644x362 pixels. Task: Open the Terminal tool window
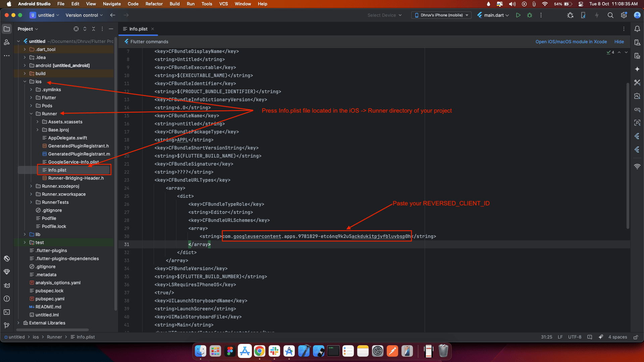pyautogui.click(x=7, y=312)
